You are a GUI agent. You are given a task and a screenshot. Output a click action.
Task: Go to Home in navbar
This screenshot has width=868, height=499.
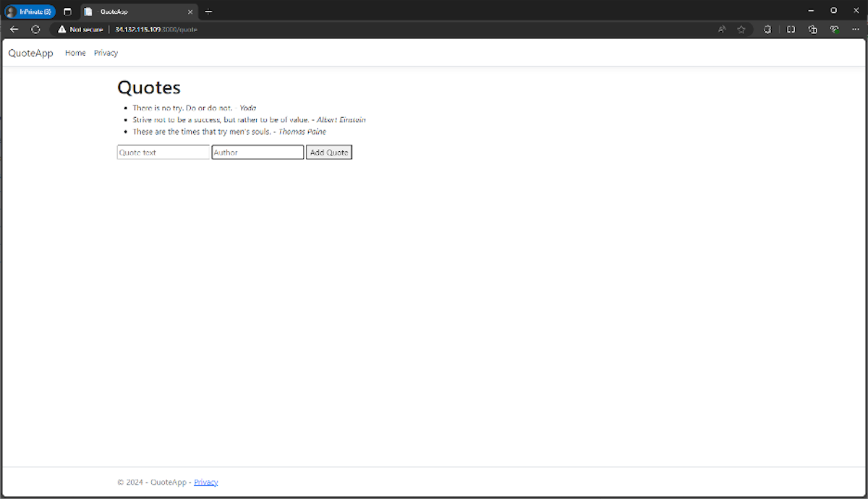click(75, 53)
